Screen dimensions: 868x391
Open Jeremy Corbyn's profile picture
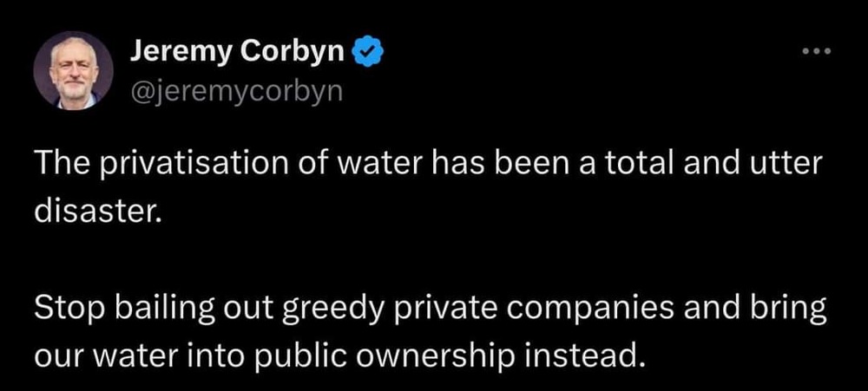[74, 70]
